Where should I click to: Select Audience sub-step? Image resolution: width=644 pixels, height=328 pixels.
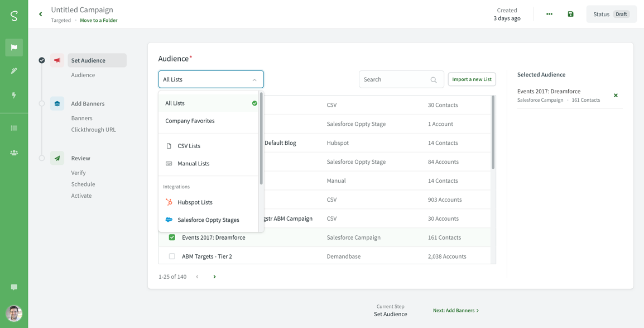(83, 75)
